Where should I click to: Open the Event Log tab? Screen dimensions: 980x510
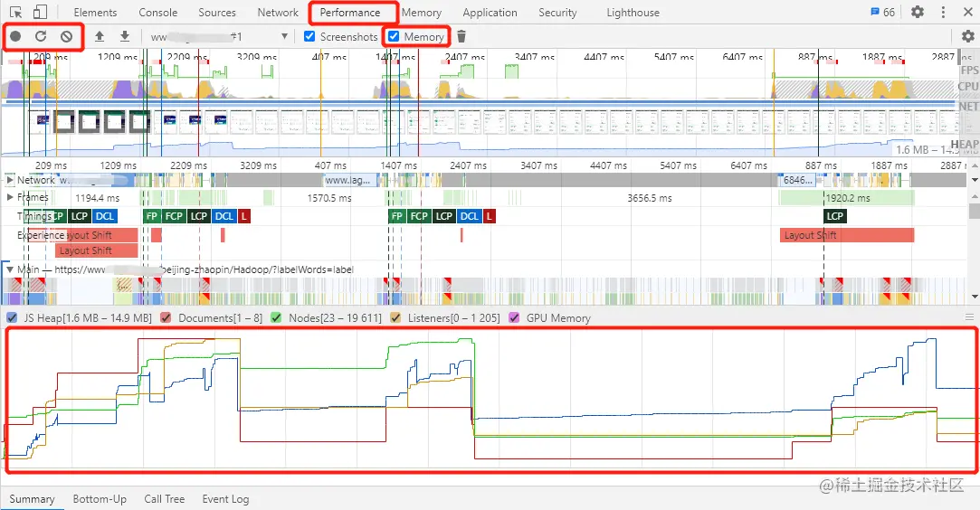pos(225,499)
